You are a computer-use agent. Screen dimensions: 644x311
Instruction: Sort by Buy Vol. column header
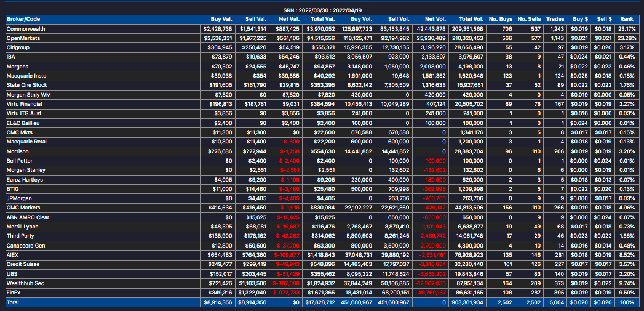[x=362, y=19]
